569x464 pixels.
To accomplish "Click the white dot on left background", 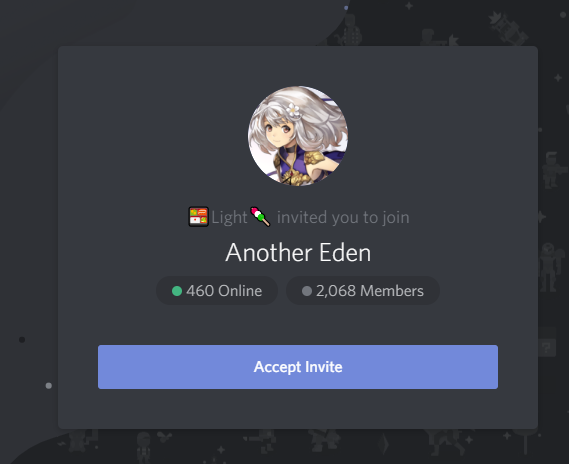I will [x=49, y=386].
